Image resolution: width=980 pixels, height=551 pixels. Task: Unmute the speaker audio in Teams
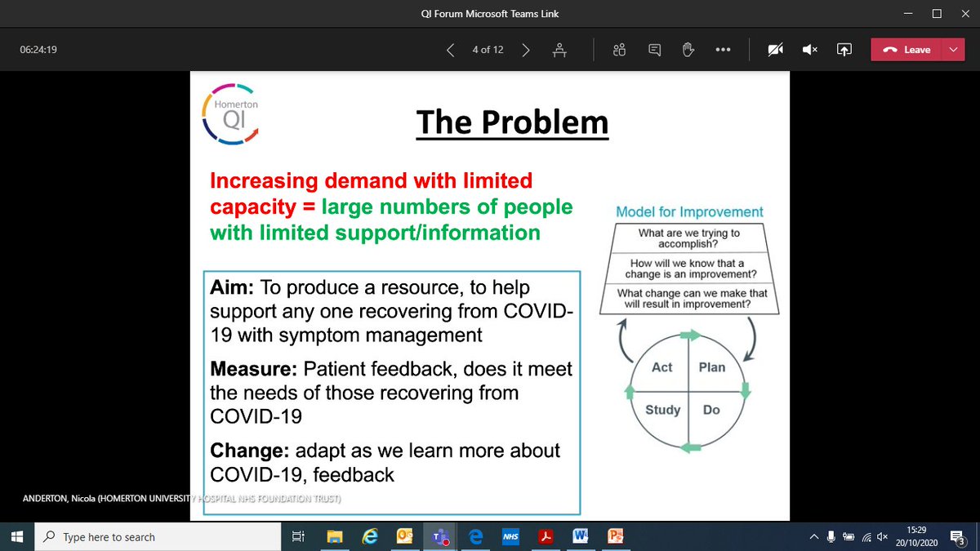pos(808,49)
